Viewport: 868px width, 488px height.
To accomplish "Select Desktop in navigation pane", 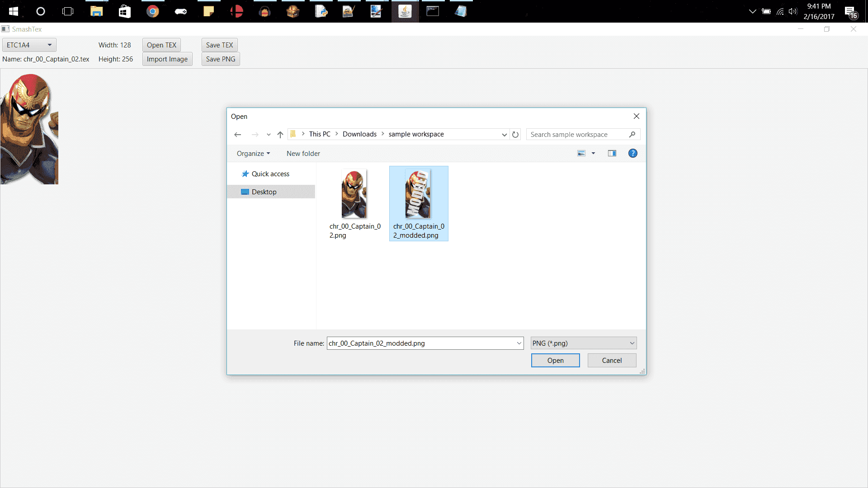I will (x=271, y=192).
